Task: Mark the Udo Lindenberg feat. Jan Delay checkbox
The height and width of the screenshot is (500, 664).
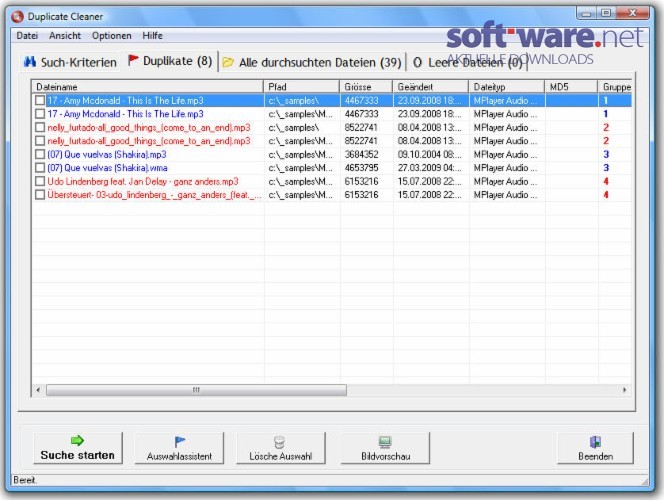Action: (x=40, y=182)
